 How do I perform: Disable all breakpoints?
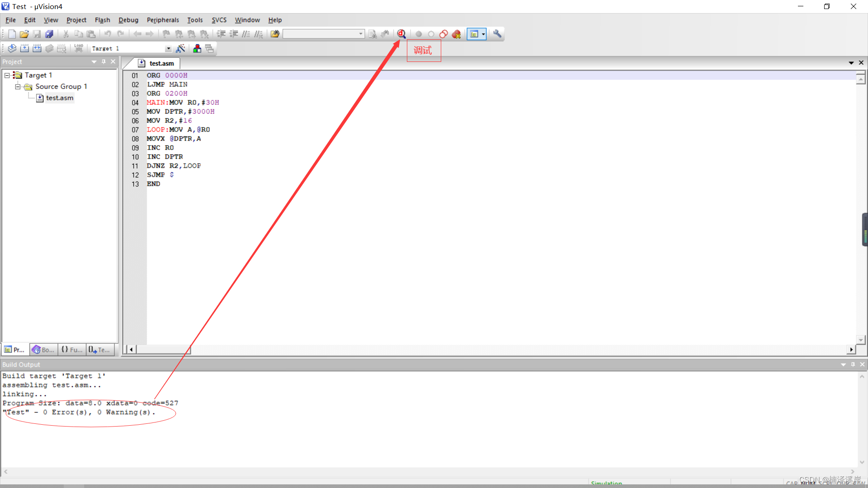pos(444,34)
